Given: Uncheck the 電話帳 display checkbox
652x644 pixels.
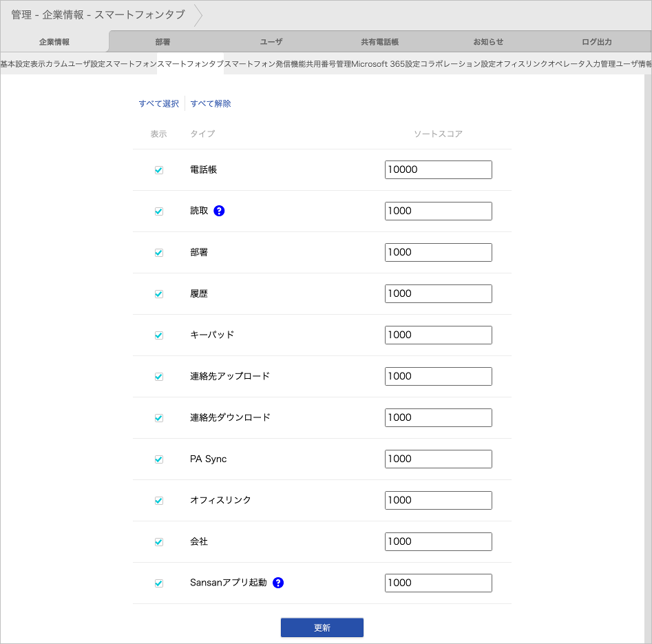Looking at the screenshot, I should 159,170.
